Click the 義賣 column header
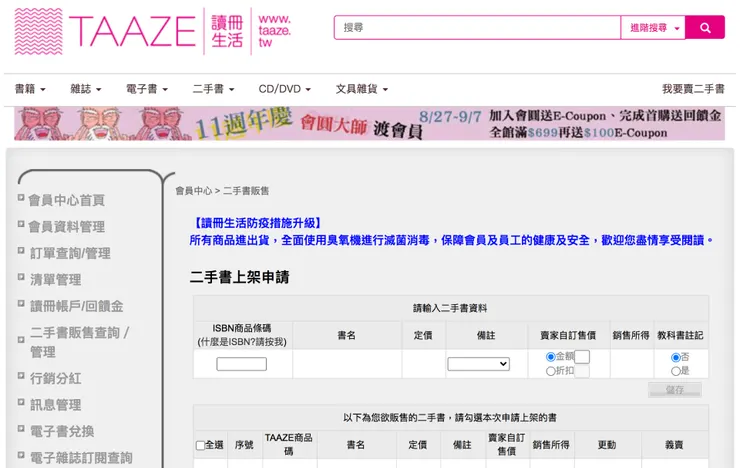The height and width of the screenshot is (468, 740). tap(674, 444)
